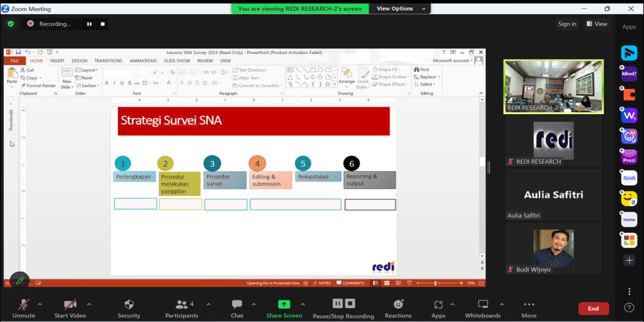Click the NOTES button in status bar
Image resolution: width=644 pixels, height=322 pixels.
(x=322, y=283)
